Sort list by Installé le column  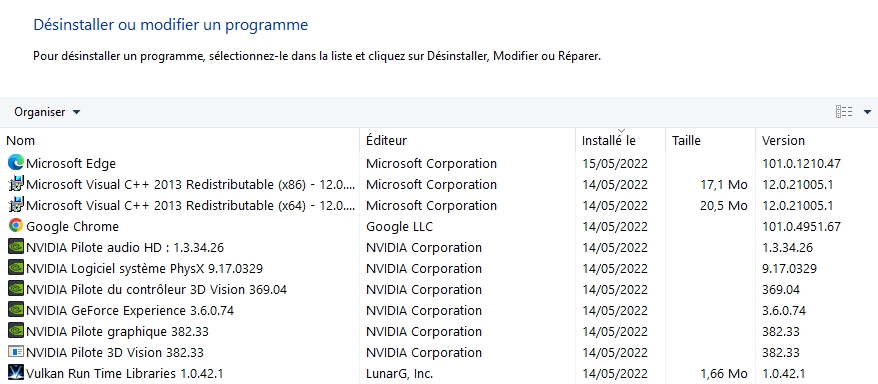(620, 140)
